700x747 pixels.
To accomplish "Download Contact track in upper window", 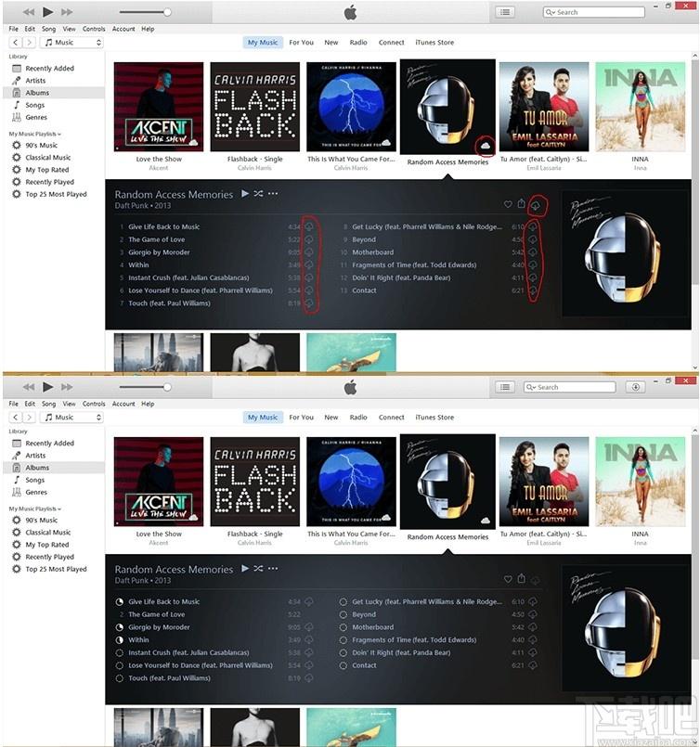I will [x=533, y=290].
